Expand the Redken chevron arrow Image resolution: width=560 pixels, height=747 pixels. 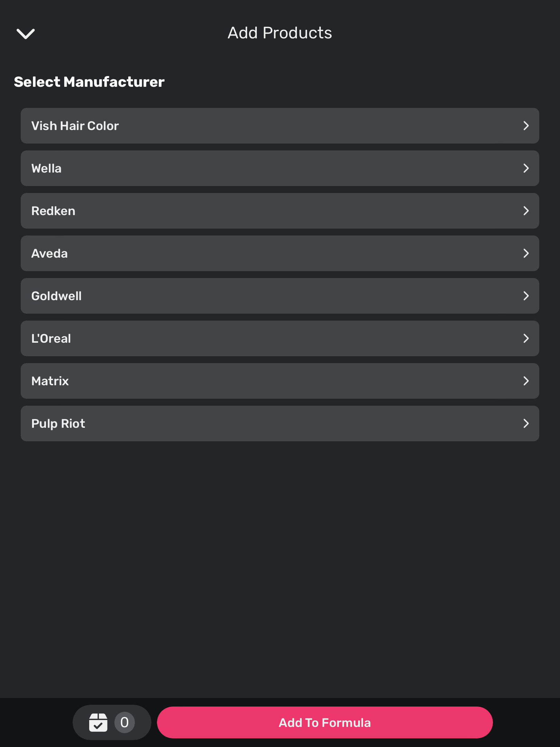pos(526,211)
